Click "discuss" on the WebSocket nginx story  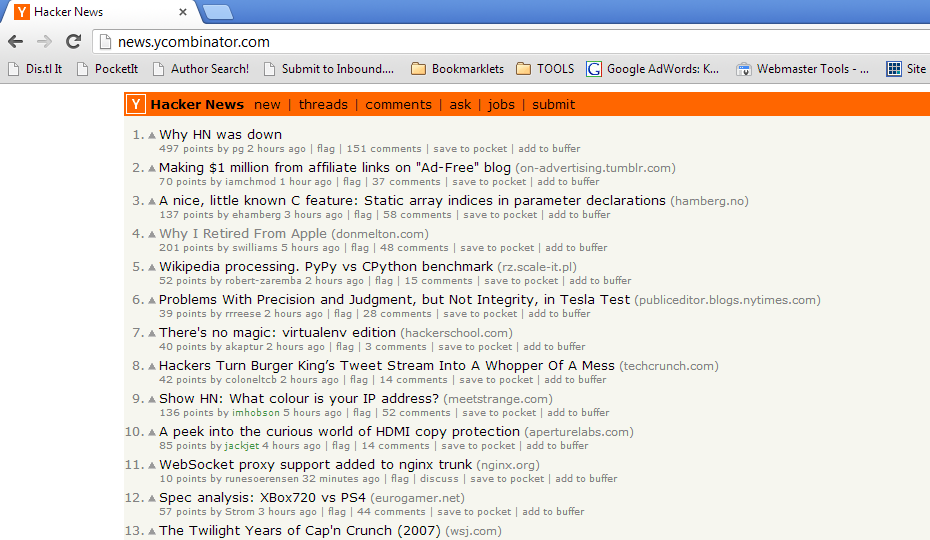(439, 478)
